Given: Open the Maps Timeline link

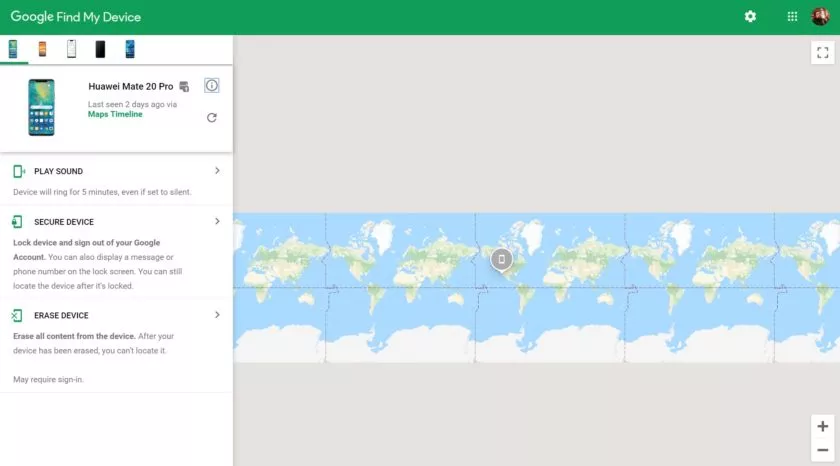Looking at the screenshot, I should (x=115, y=114).
